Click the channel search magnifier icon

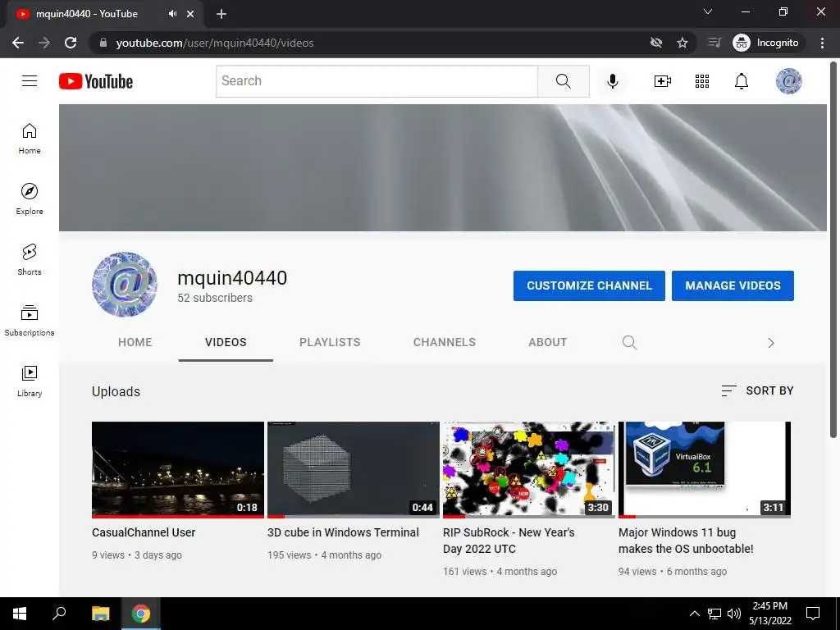click(x=629, y=342)
